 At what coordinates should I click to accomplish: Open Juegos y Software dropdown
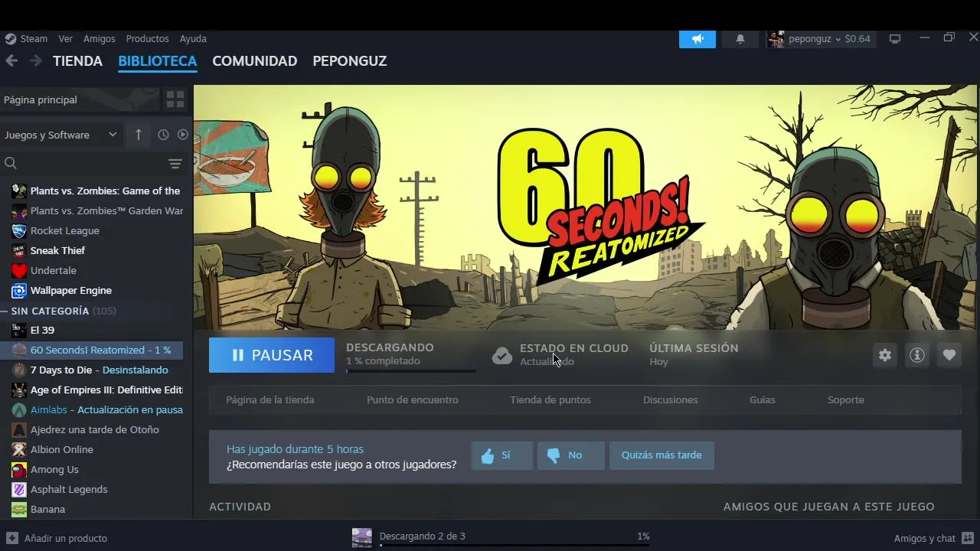61,135
